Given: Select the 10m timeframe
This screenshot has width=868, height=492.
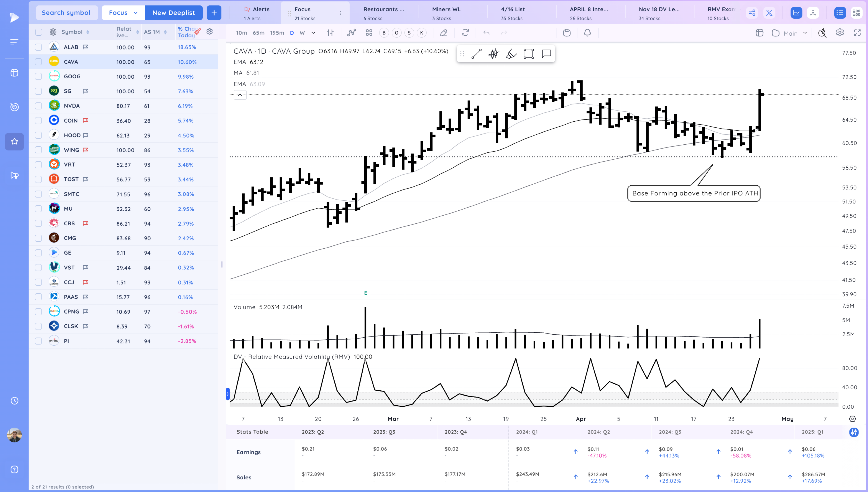Looking at the screenshot, I should pos(241,33).
